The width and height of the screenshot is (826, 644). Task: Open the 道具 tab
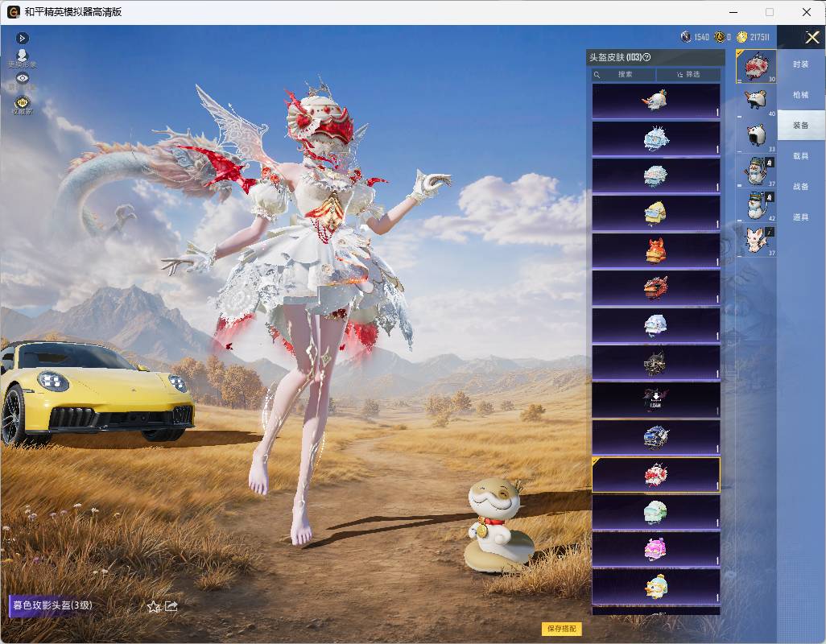(801, 217)
